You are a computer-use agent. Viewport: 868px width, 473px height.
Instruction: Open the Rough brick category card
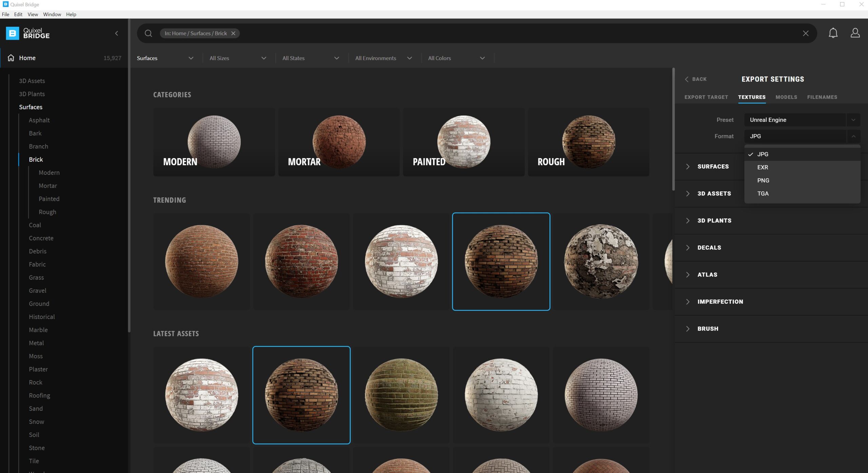[x=588, y=142]
